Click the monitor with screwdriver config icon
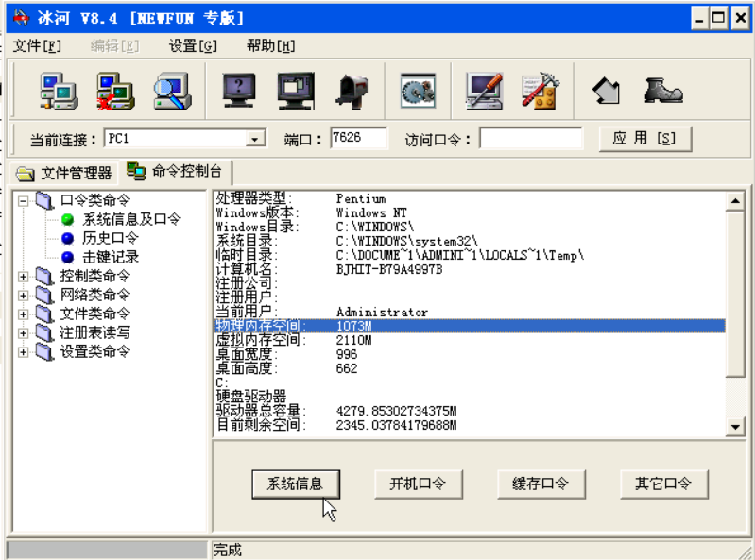Image resolution: width=755 pixels, height=560 pixels. pos(485,91)
